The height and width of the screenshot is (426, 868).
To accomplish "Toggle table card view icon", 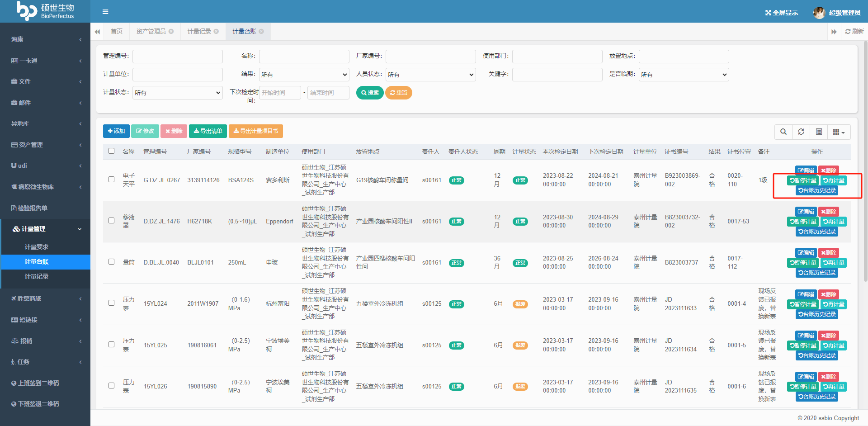I will coord(819,132).
